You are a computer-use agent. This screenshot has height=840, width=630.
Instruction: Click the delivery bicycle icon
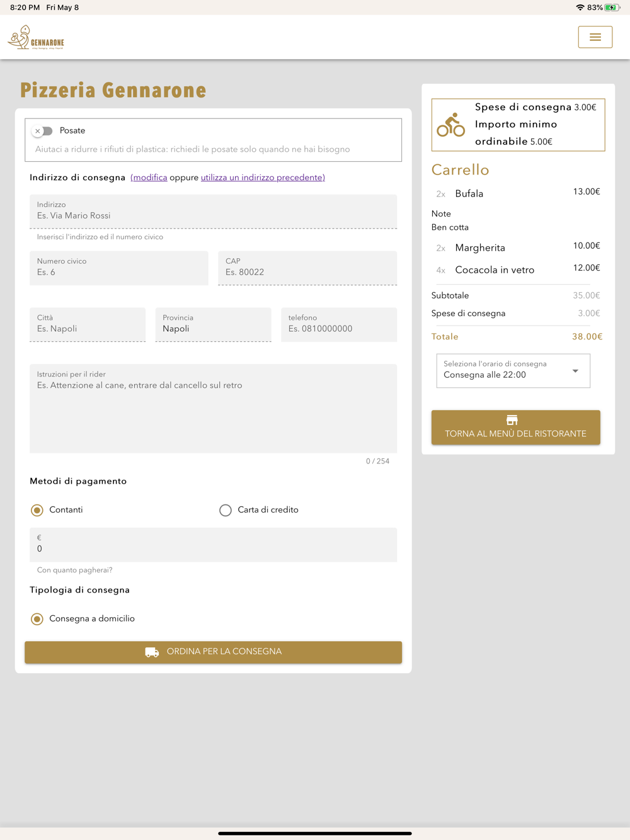pyautogui.click(x=451, y=125)
